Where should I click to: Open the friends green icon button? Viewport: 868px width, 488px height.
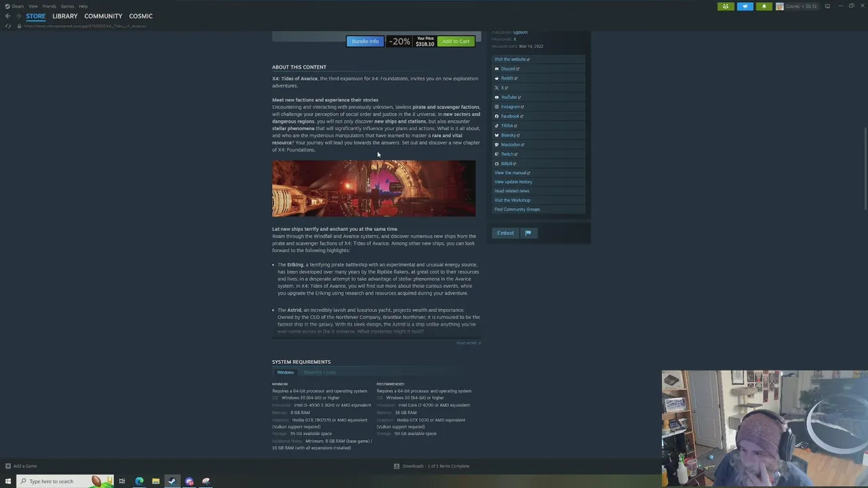726,6
